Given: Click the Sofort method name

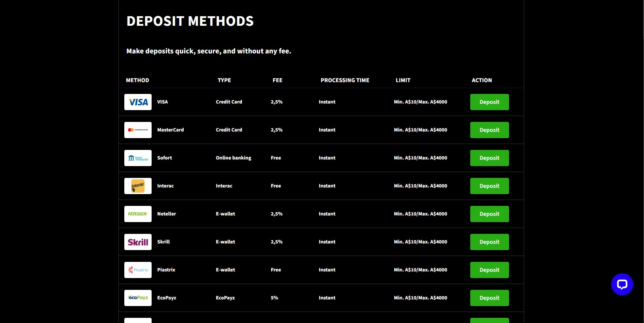Looking at the screenshot, I should [x=165, y=158].
